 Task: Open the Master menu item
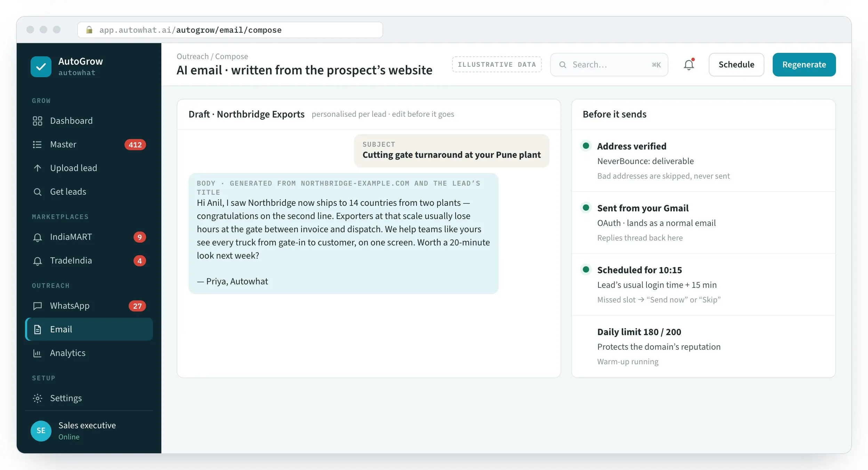[x=89, y=144]
